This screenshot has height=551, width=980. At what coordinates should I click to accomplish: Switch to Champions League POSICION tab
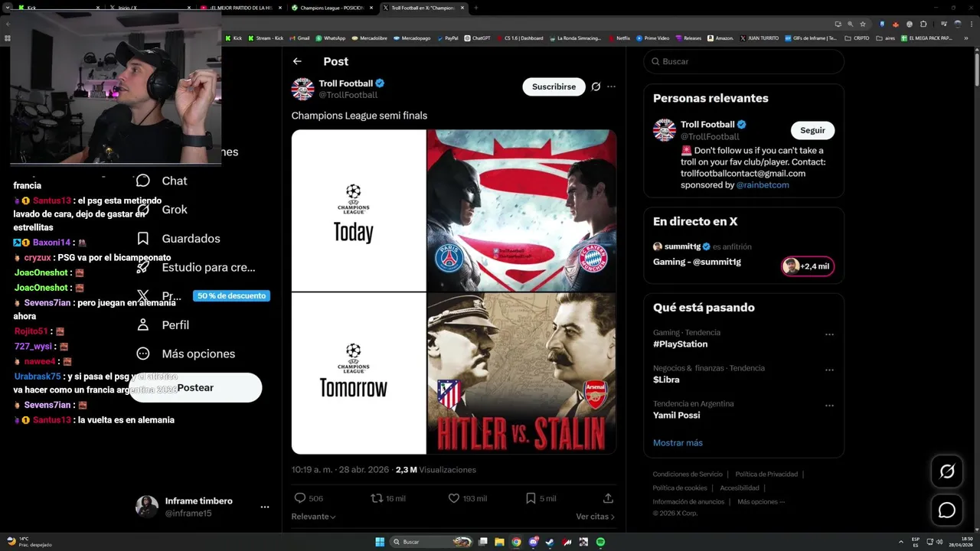333,8
